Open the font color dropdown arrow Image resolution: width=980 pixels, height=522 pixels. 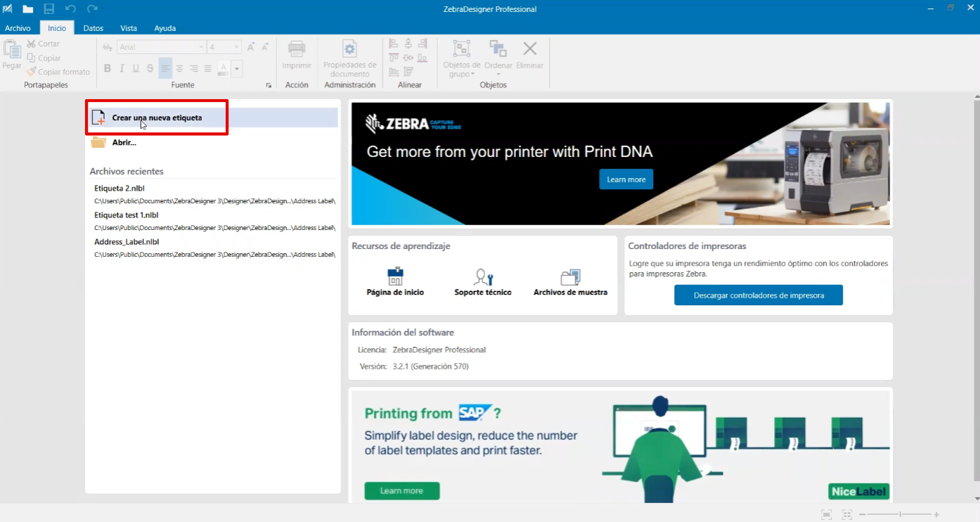tap(237, 68)
